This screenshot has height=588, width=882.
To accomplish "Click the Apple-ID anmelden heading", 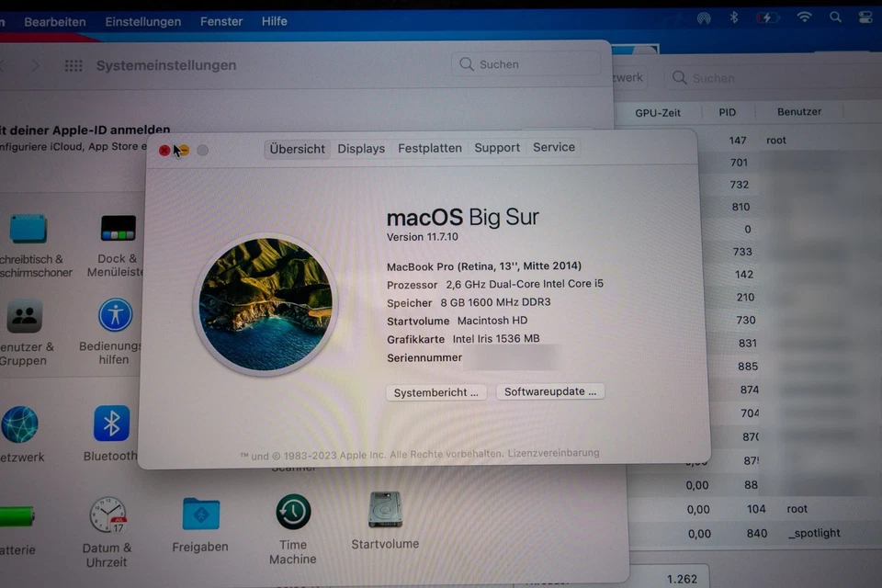I will (85, 130).
